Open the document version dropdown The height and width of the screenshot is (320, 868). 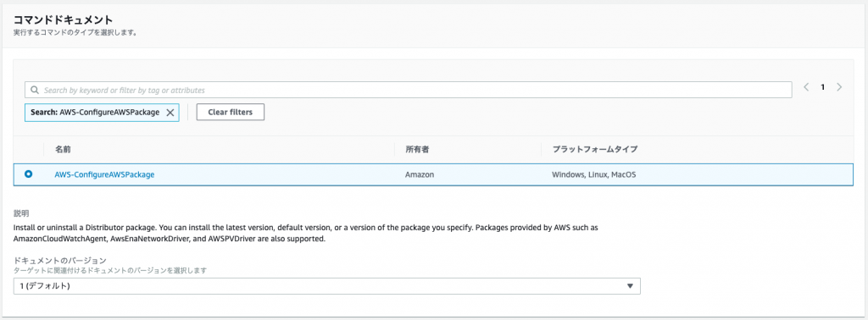(326, 286)
